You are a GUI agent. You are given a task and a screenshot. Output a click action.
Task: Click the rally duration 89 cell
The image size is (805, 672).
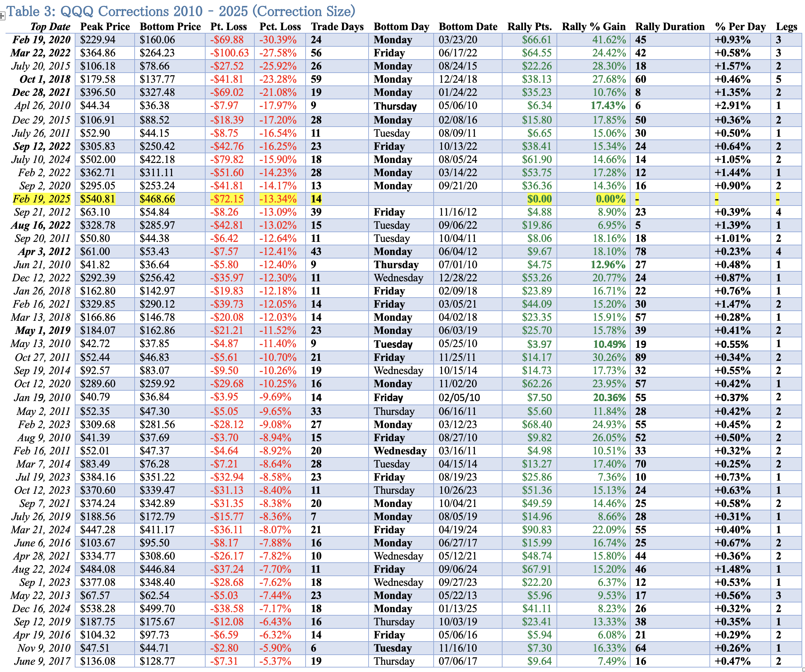coord(641,357)
